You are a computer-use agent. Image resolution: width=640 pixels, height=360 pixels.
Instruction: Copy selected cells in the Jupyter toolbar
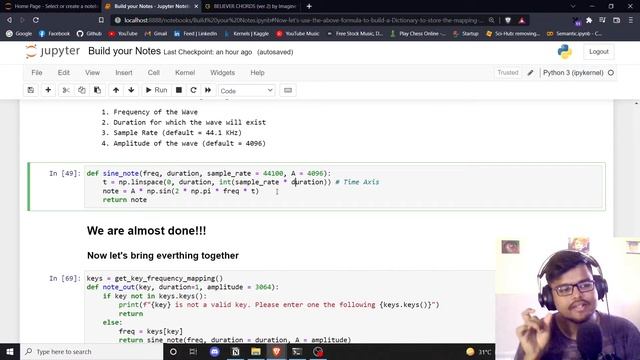pos(82,90)
